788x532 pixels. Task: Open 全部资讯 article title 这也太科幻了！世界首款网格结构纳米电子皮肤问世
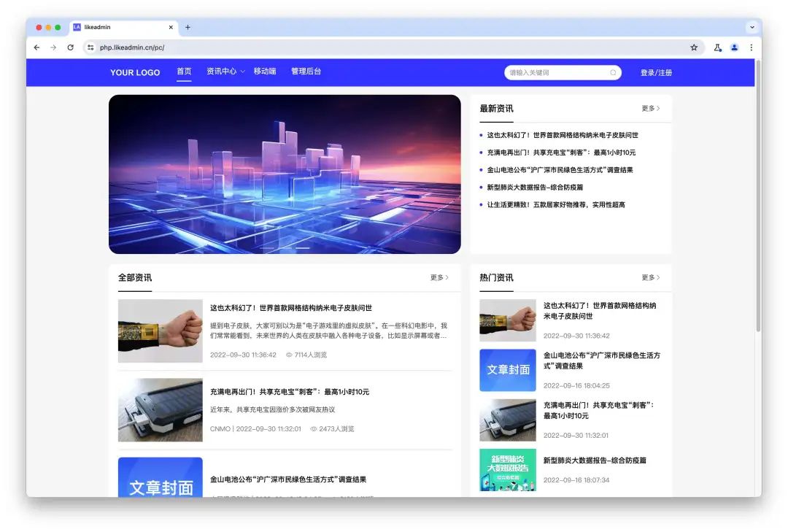(291, 308)
